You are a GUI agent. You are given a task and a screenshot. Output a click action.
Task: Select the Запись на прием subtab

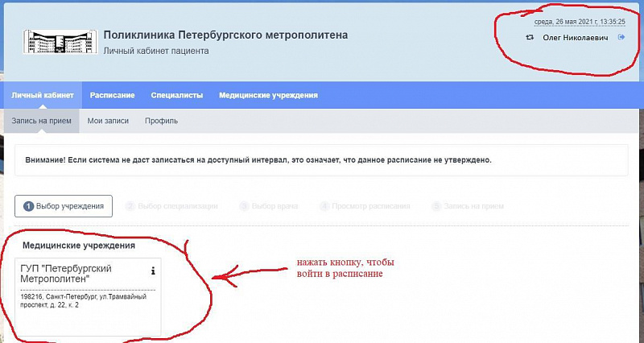click(42, 121)
